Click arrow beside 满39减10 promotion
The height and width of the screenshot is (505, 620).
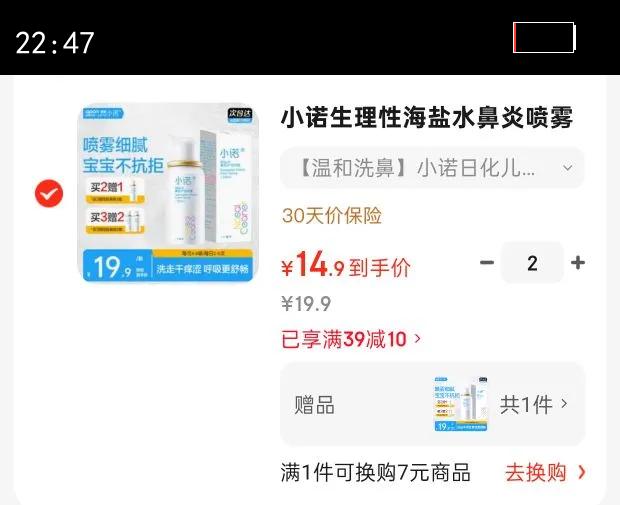[x=417, y=339]
